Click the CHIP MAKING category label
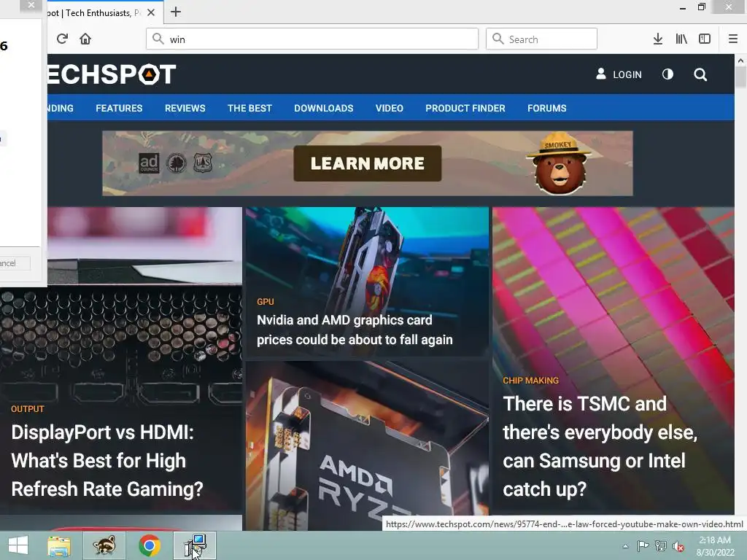This screenshot has width=747, height=560. (x=531, y=381)
